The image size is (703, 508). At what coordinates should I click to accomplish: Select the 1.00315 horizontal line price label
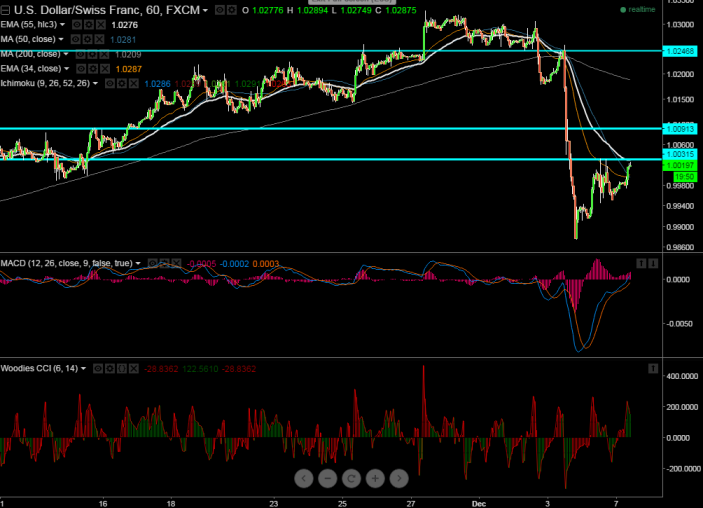point(680,154)
